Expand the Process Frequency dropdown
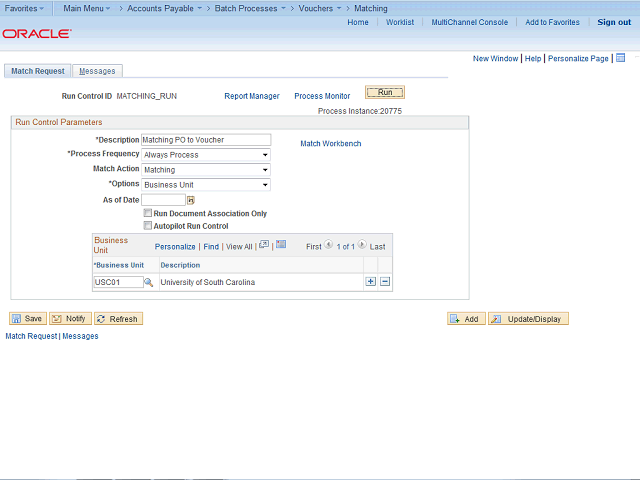Image resolution: width=640 pixels, height=480 pixels. coord(206,155)
